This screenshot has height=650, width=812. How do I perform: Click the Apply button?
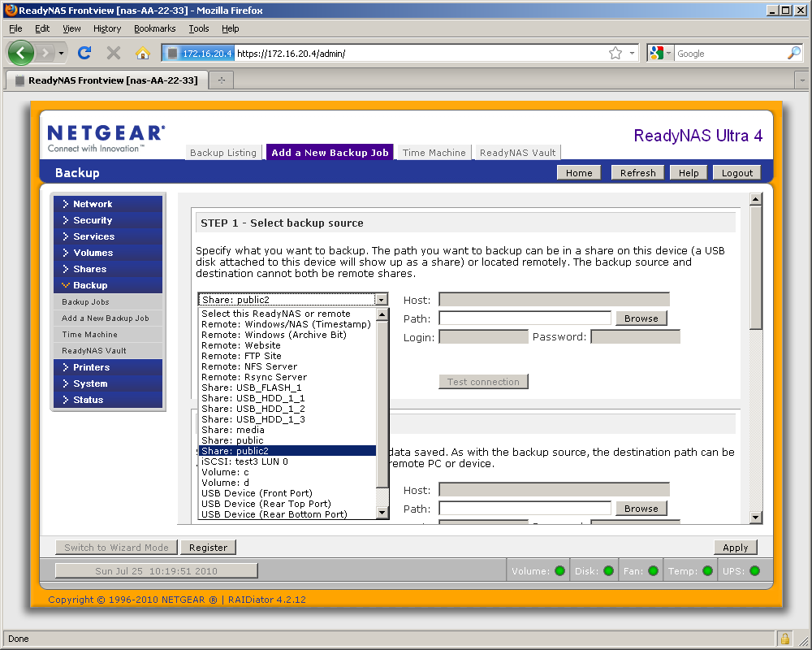click(736, 548)
